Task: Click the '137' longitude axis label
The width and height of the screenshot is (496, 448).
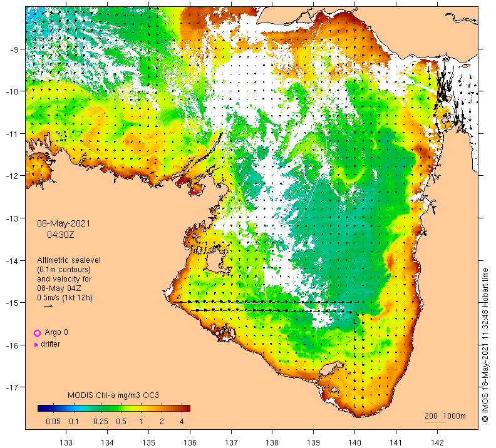Action: (x=231, y=442)
